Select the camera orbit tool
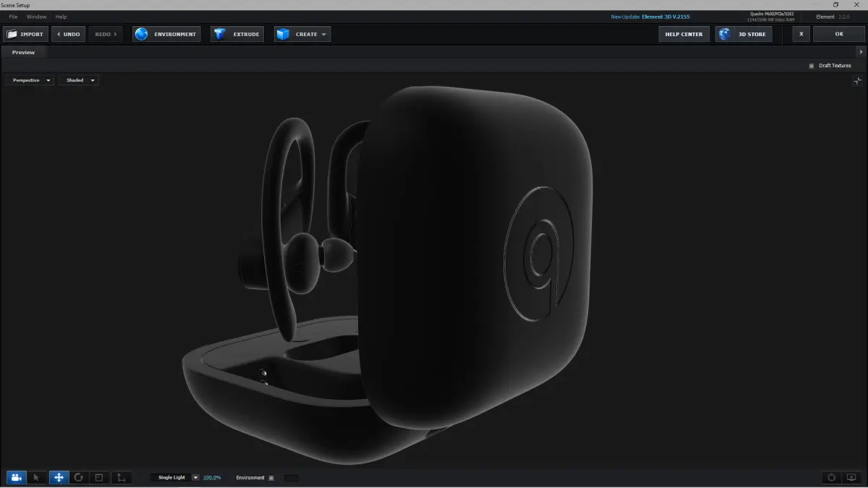Image resolution: width=868 pixels, height=488 pixels. 16,477
